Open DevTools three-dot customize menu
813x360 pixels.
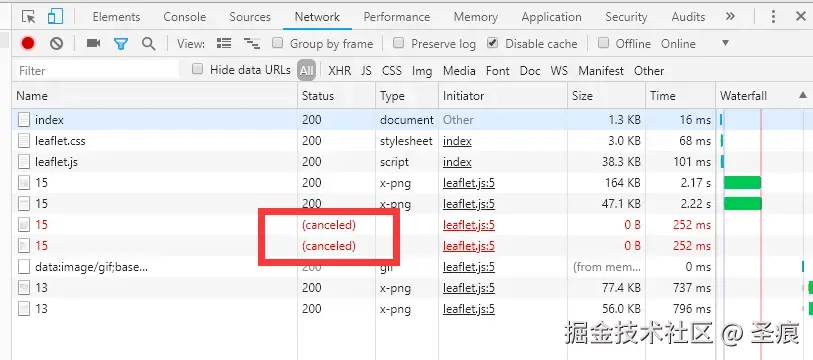(x=773, y=17)
